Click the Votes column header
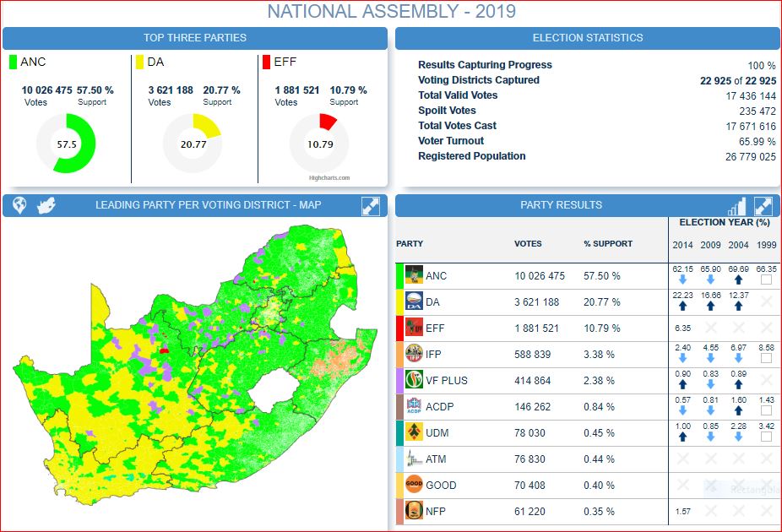The height and width of the screenshot is (532, 782). [x=529, y=243]
